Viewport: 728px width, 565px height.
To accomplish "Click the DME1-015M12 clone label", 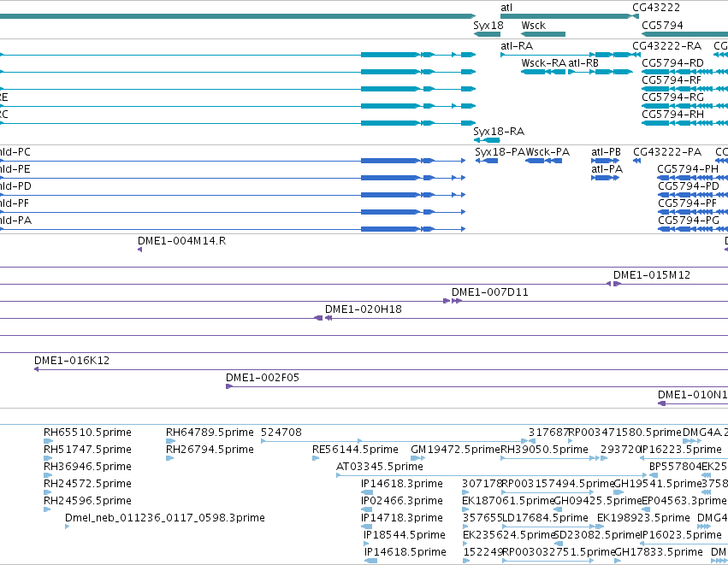I will pos(651,275).
